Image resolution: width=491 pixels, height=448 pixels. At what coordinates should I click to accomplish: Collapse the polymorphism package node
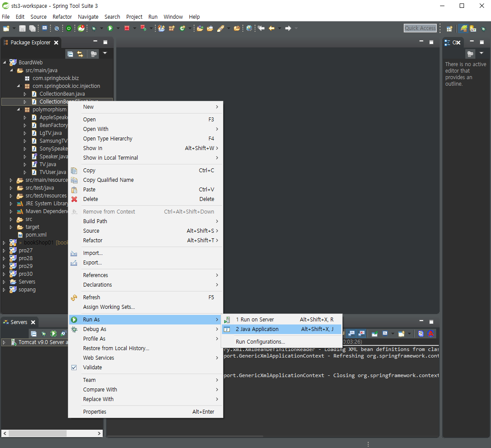point(18,109)
